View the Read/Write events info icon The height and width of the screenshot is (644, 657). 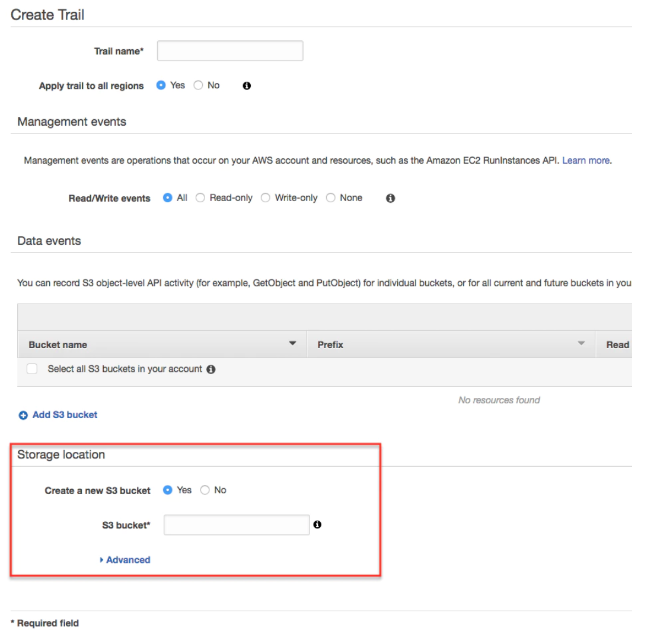pos(390,198)
